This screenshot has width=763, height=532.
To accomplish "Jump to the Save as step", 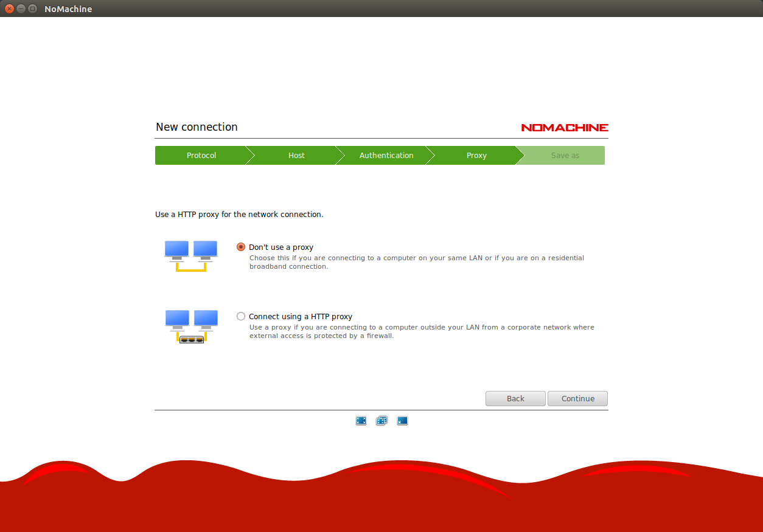I will [x=565, y=156].
